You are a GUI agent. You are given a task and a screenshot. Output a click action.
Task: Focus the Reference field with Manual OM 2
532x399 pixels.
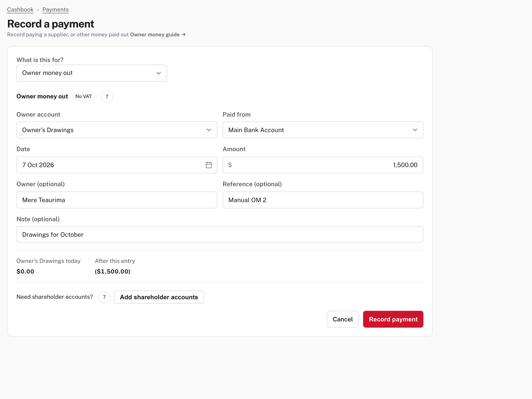[x=323, y=200]
